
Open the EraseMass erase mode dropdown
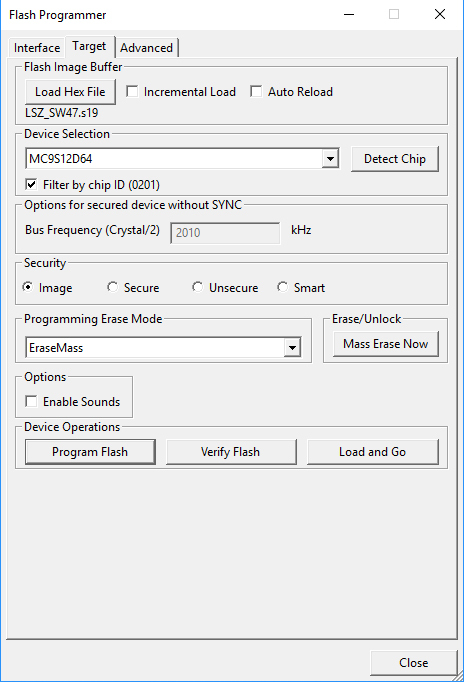(x=292, y=348)
